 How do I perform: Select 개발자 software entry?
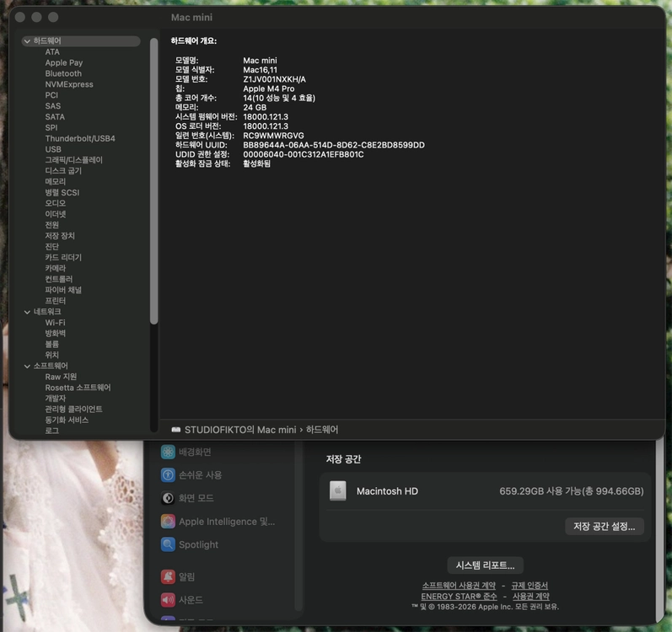[56, 399]
